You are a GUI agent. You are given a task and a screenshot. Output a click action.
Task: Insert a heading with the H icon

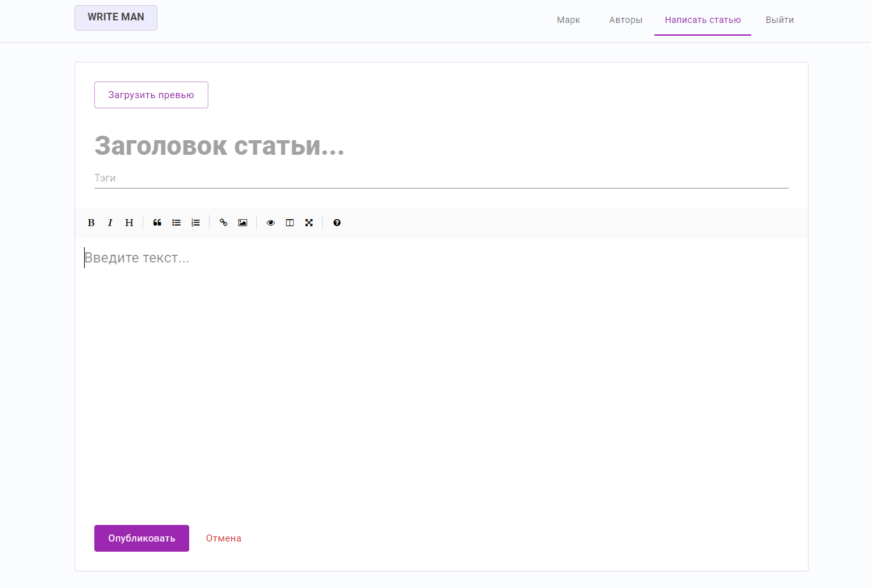[129, 222]
